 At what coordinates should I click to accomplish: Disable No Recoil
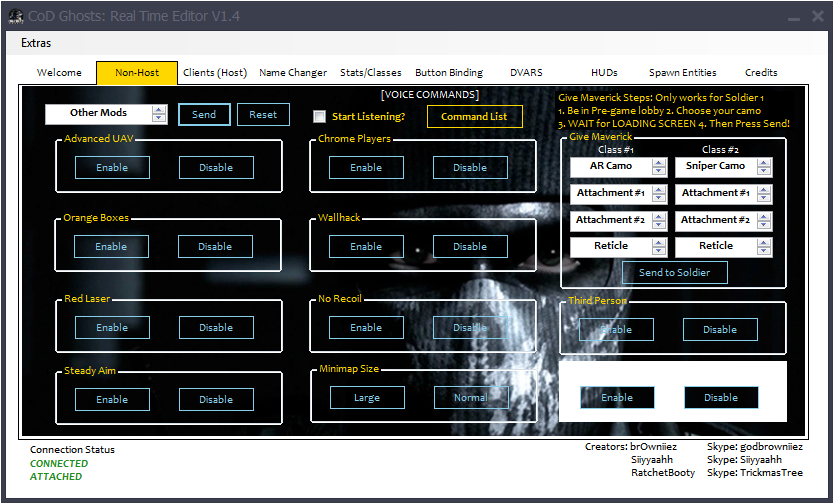pos(470,328)
